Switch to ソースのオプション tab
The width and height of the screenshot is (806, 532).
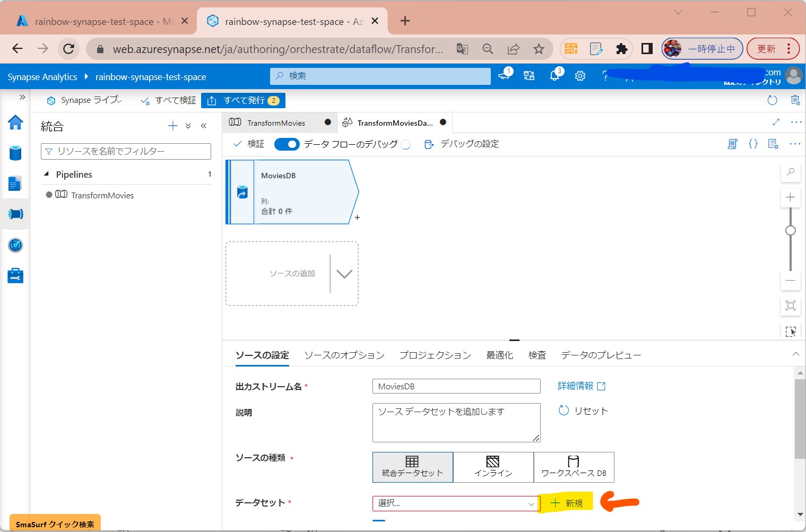(344, 355)
